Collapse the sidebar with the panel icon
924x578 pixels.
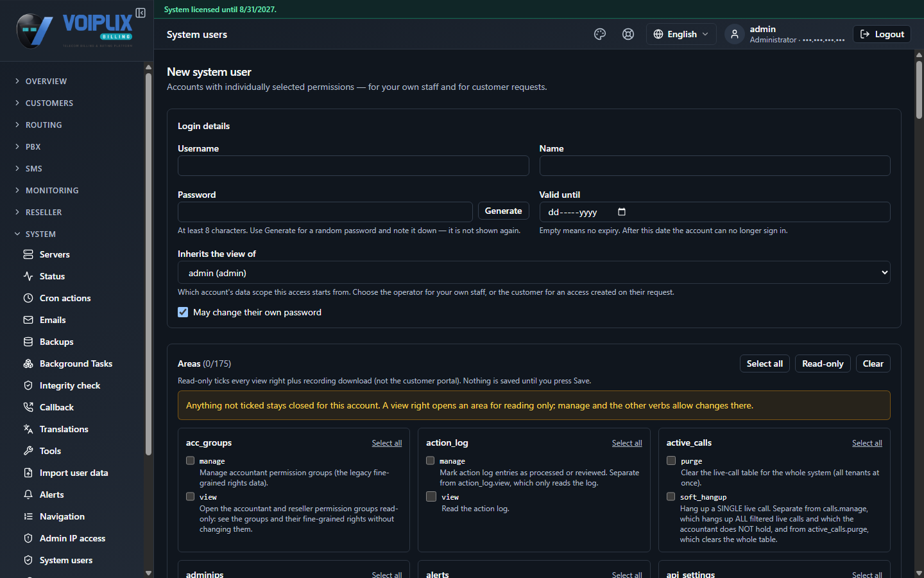click(x=141, y=13)
